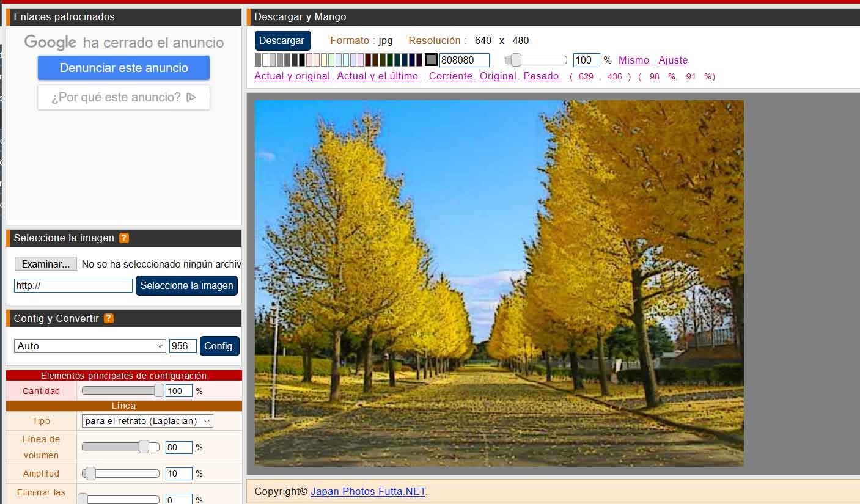Click the Amplitud value field showing 10
The image size is (860, 504).
[179, 473]
